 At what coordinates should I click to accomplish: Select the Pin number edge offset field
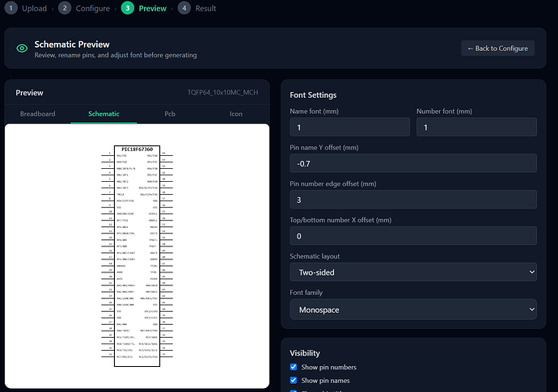(413, 200)
